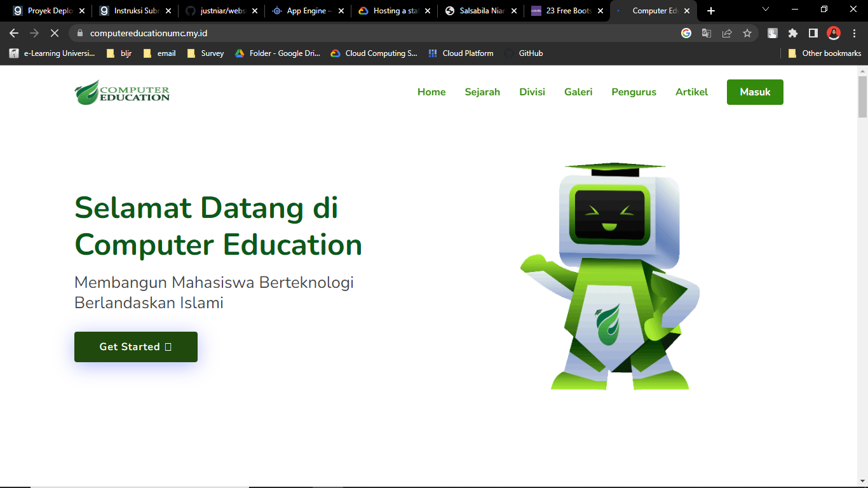Screen dimensions: 868x488
Task: Switch to the App Engine tab
Action: (x=307, y=11)
